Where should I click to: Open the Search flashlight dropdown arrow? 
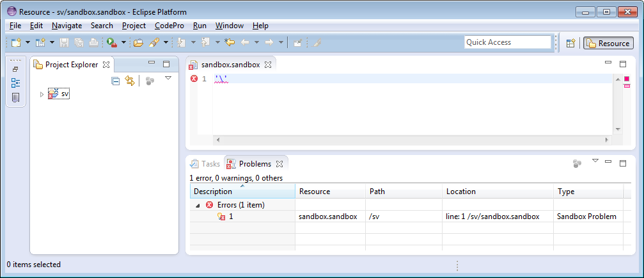(x=166, y=42)
